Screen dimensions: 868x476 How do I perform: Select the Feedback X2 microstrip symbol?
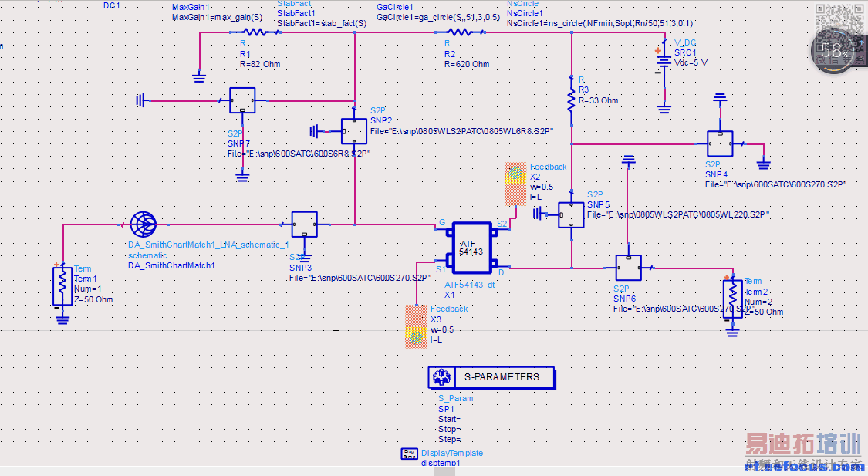tap(515, 184)
